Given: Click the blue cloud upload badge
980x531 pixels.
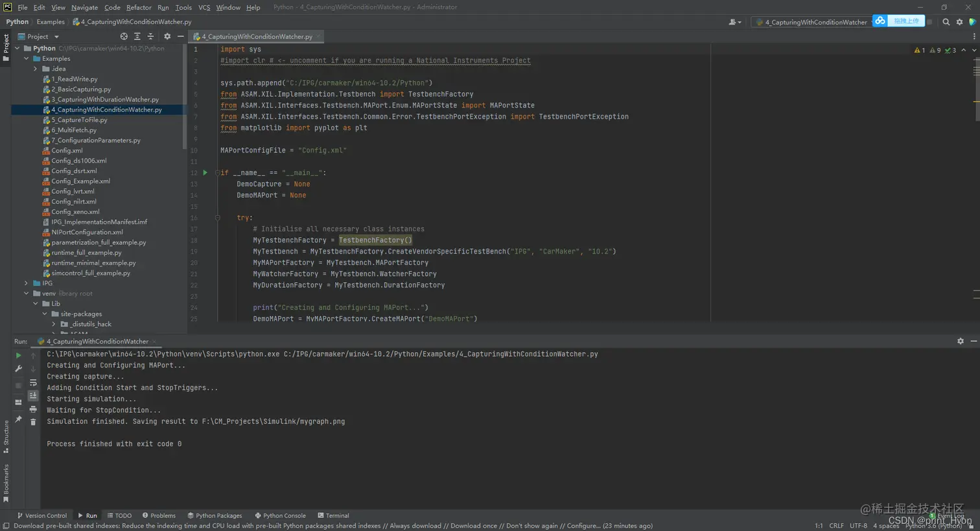Looking at the screenshot, I should 898,21.
